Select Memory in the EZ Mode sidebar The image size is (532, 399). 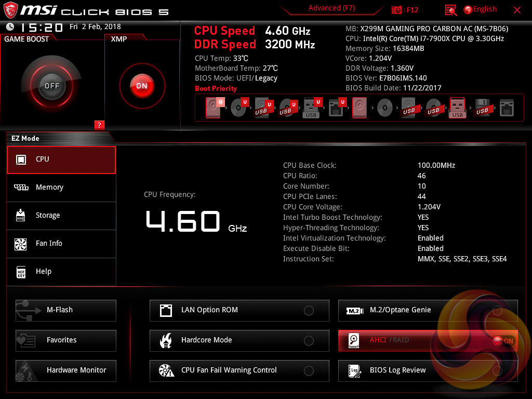tap(61, 188)
